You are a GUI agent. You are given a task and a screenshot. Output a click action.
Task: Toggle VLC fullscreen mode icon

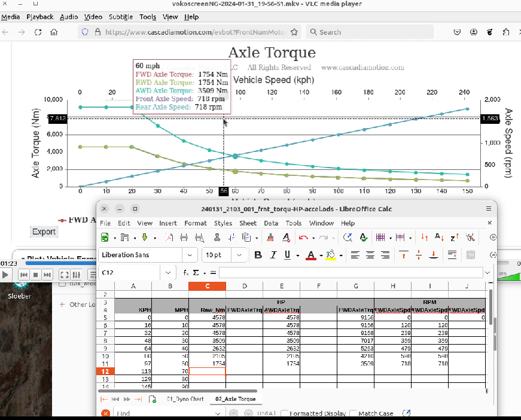click(x=63, y=275)
